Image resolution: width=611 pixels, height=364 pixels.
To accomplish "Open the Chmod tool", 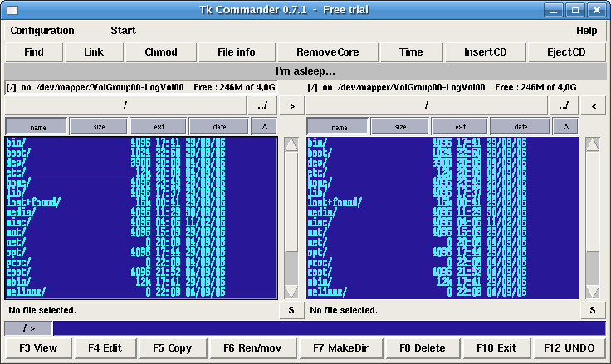I will tap(161, 52).
